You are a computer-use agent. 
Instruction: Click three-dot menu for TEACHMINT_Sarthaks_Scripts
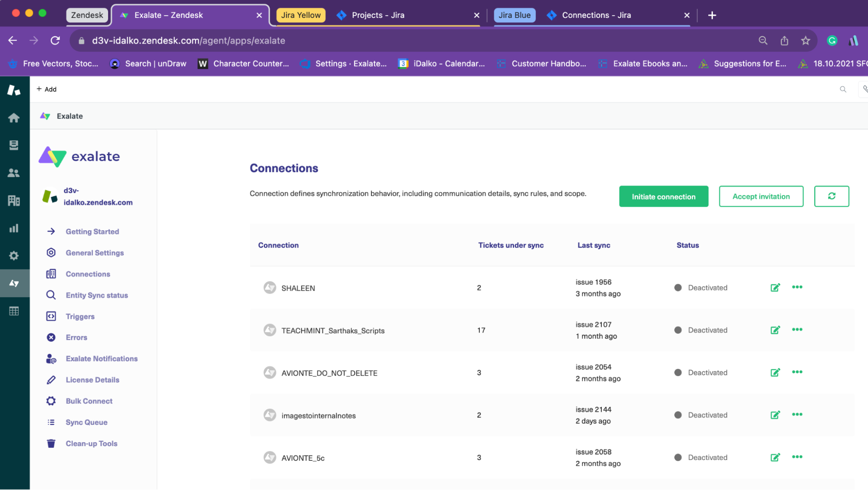tap(797, 330)
